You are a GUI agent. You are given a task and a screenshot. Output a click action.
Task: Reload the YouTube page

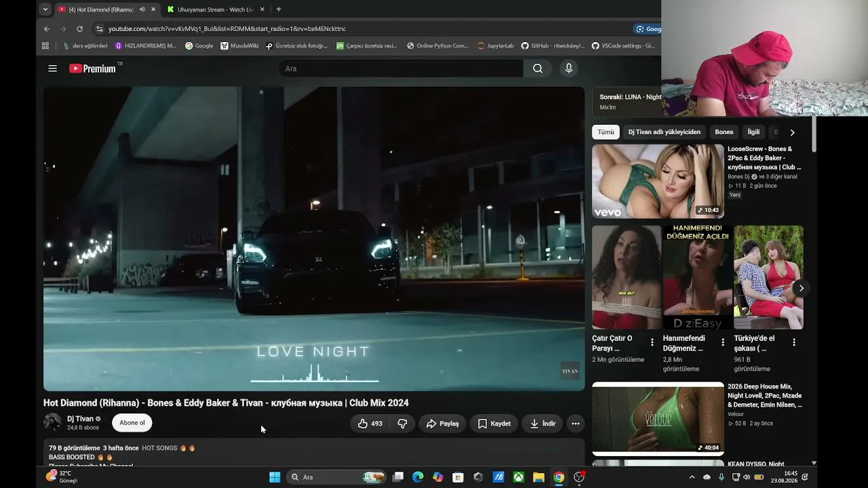click(x=79, y=29)
